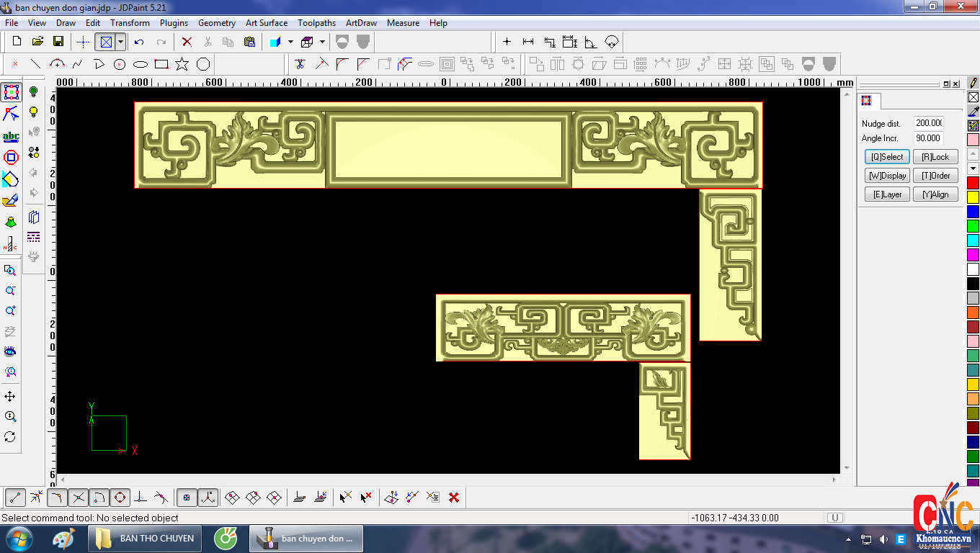Select the star shape drawing tool

pos(182,64)
